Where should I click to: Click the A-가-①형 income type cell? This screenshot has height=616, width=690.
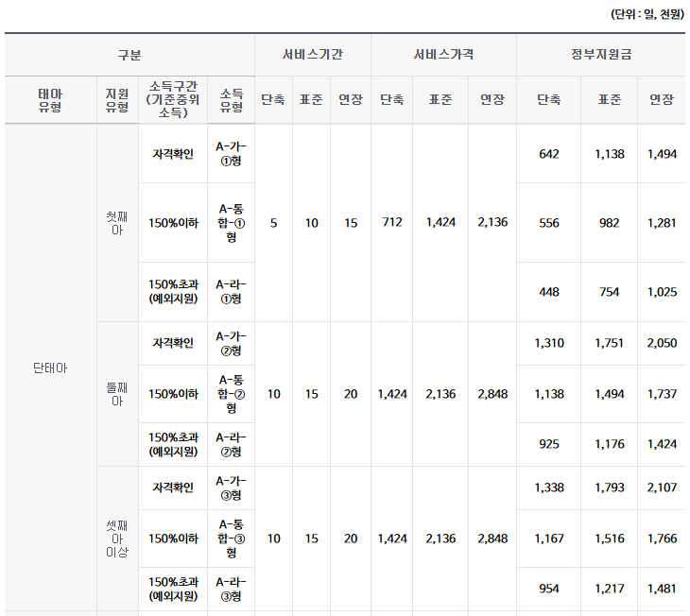pyautogui.click(x=231, y=154)
